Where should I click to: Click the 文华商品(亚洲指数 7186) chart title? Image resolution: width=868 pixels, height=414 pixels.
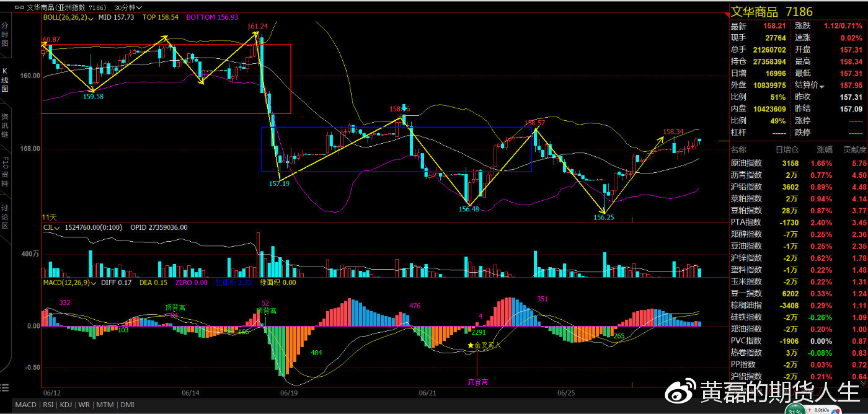[66, 7]
